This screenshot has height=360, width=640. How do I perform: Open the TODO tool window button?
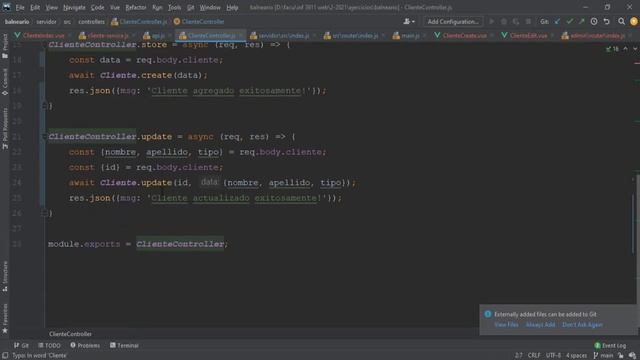(x=49, y=345)
